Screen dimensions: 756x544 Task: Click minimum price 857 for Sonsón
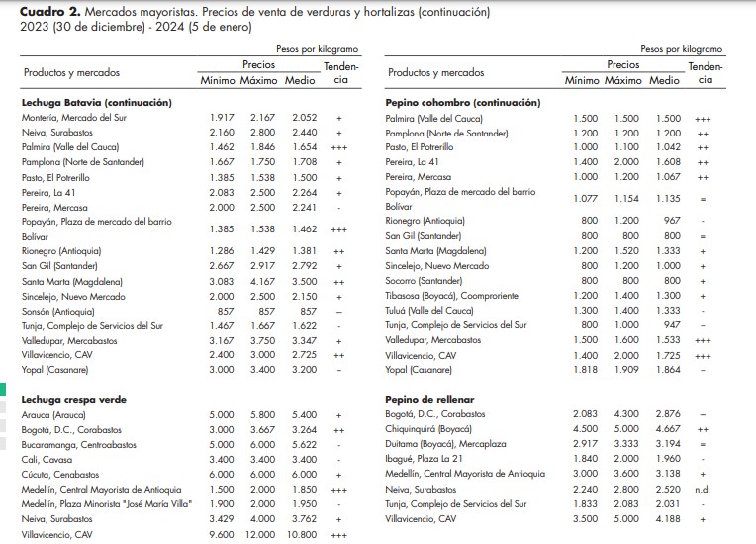(x=226, y=312)
